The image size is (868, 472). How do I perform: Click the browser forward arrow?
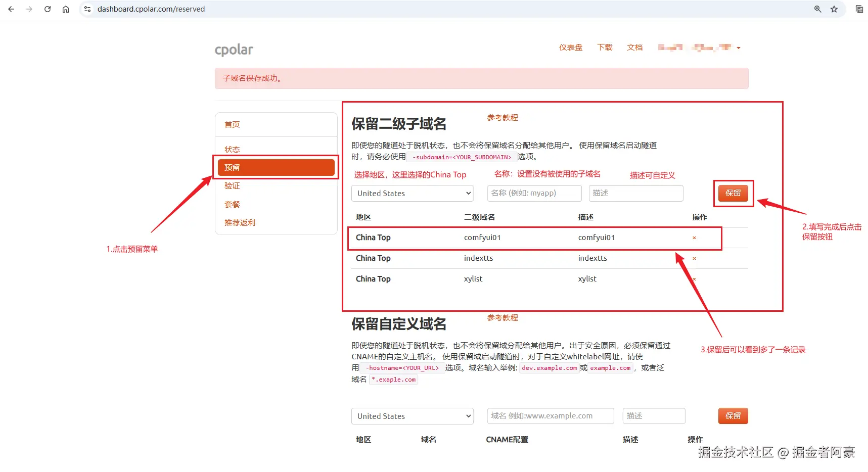(29, 9)
